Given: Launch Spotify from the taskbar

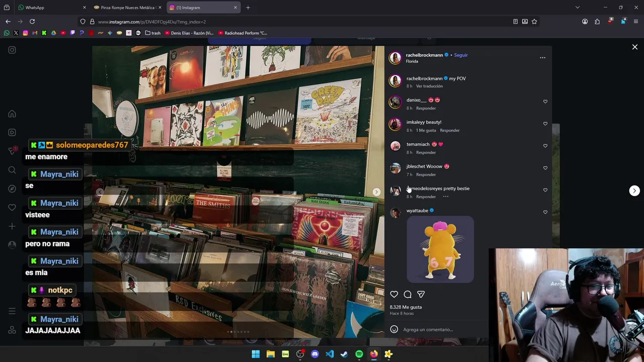Looking at the screenshot, I should 359,354.
